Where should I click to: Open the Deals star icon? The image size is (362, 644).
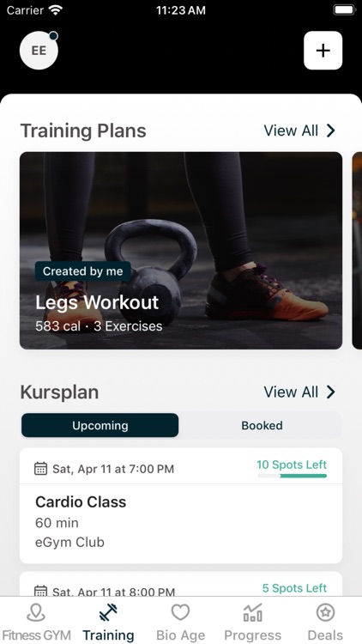(x=325, y=613)
